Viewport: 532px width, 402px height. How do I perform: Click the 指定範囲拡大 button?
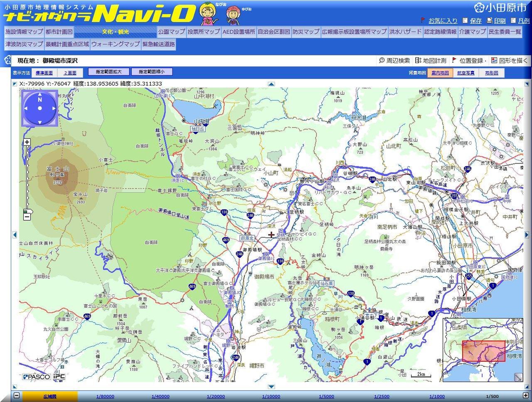click(109, 72)
